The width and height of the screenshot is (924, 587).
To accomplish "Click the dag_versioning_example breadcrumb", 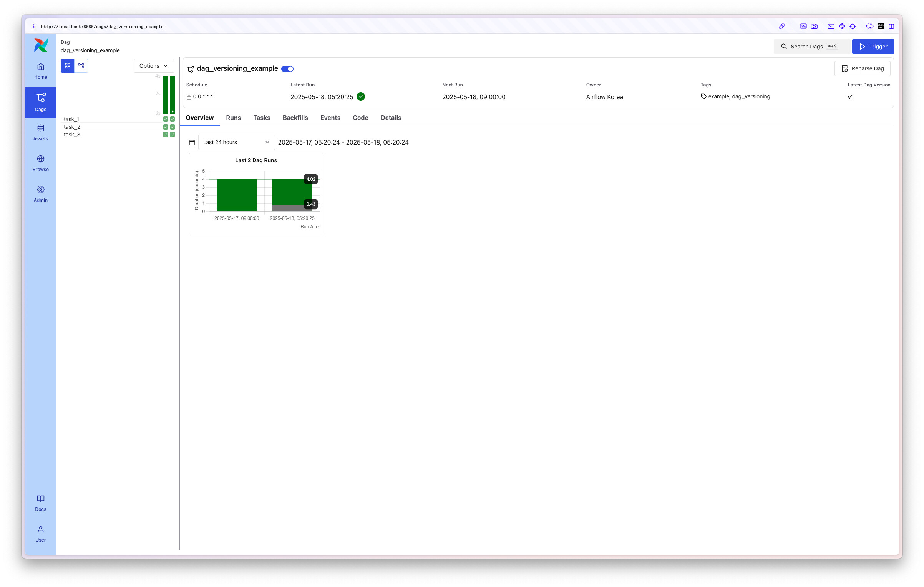I will (x=90, y=50).
